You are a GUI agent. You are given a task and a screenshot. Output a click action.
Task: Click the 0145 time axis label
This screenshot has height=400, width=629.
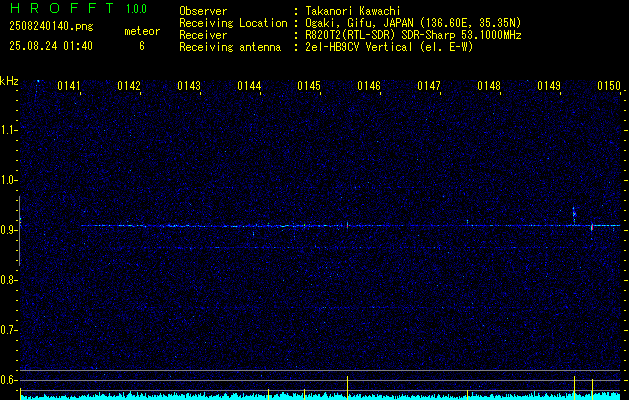point(309,86)
